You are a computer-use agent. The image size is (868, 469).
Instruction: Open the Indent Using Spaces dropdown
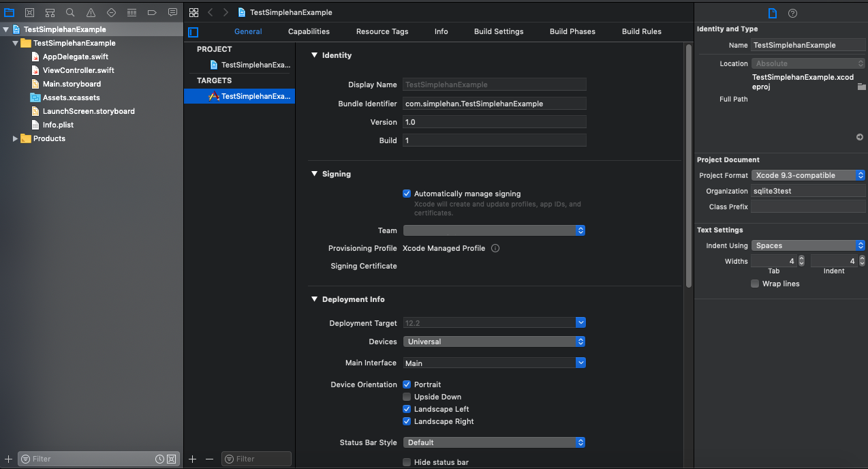808,245
